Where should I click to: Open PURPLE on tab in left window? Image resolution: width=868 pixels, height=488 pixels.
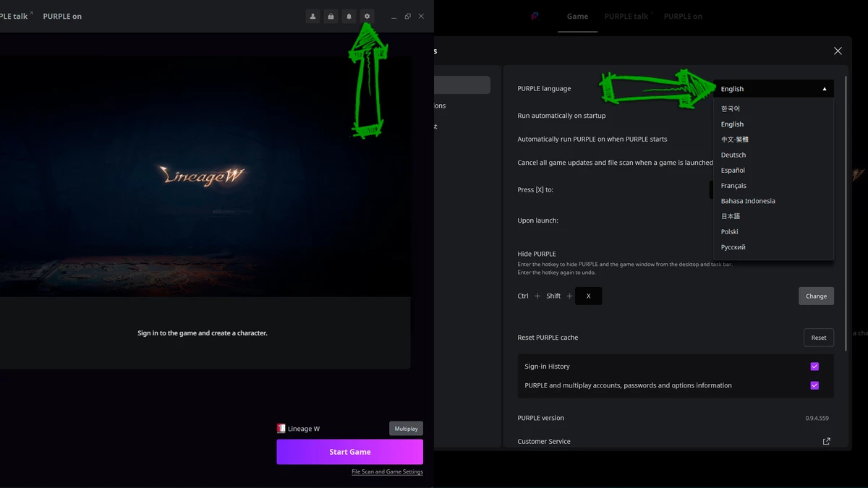point(62,16)
